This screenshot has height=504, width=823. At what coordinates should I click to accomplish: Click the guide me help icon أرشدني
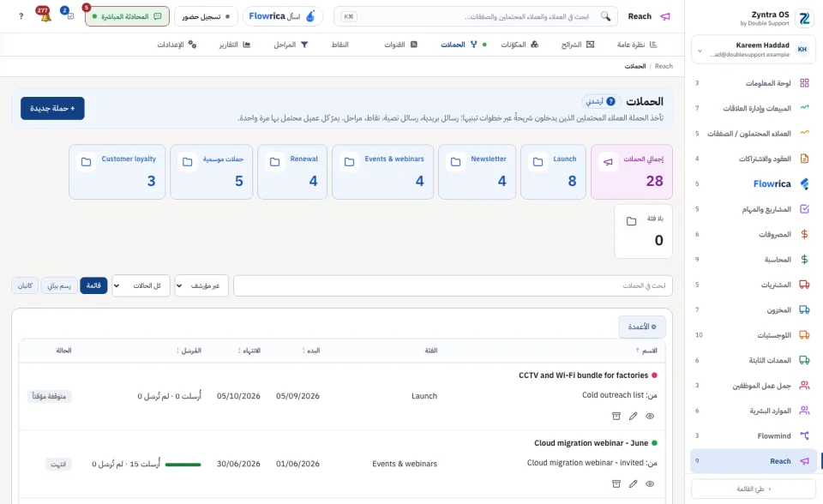coord(601,101)
